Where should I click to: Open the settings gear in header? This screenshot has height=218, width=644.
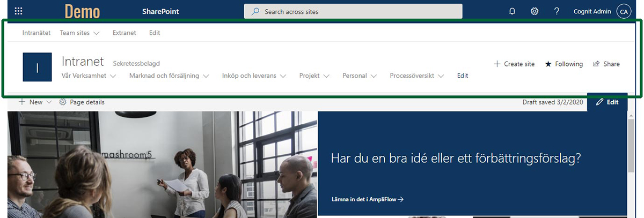[535, 11]
